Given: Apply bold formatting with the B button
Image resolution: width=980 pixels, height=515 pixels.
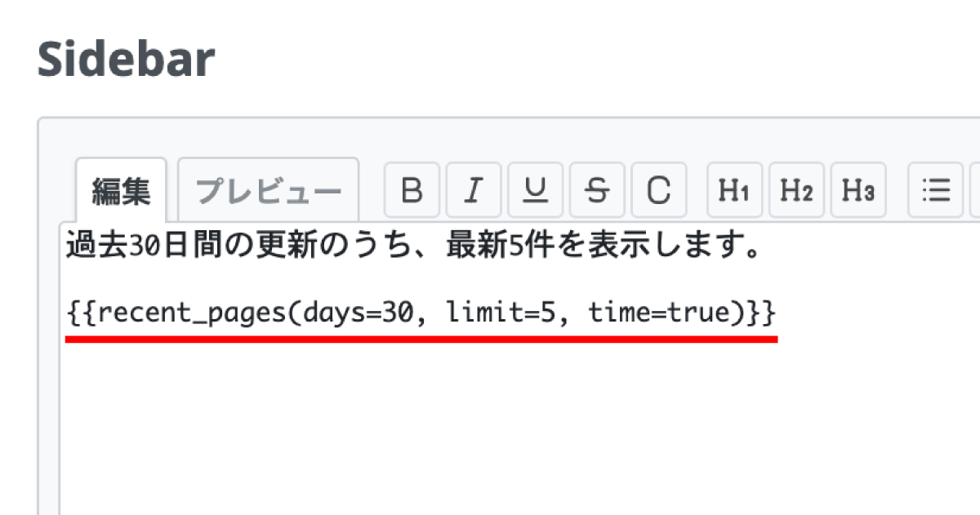Looking at the screenshot, I should 412,190.
